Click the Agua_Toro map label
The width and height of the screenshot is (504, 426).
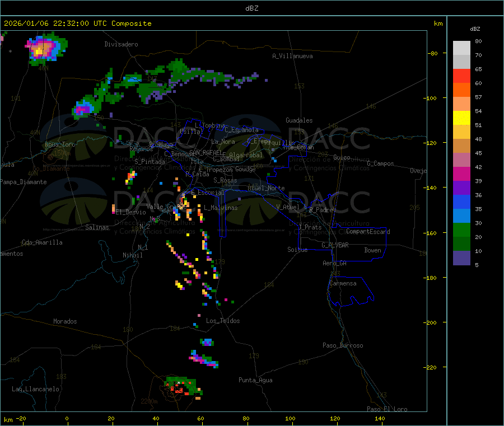tap(60, 144)
